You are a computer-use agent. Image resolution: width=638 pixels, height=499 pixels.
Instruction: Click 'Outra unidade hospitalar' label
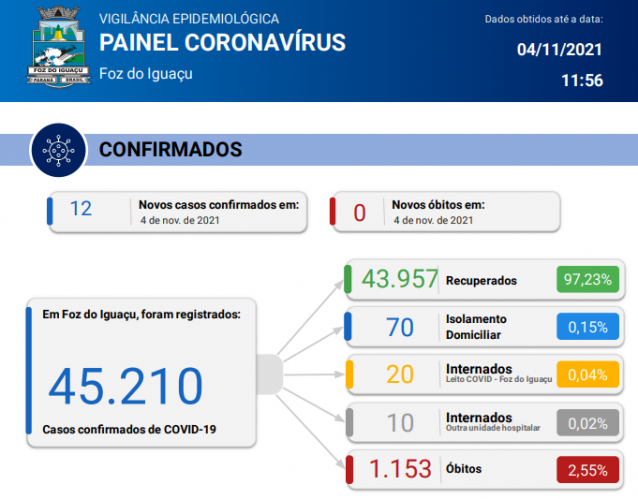coord(493,428)
